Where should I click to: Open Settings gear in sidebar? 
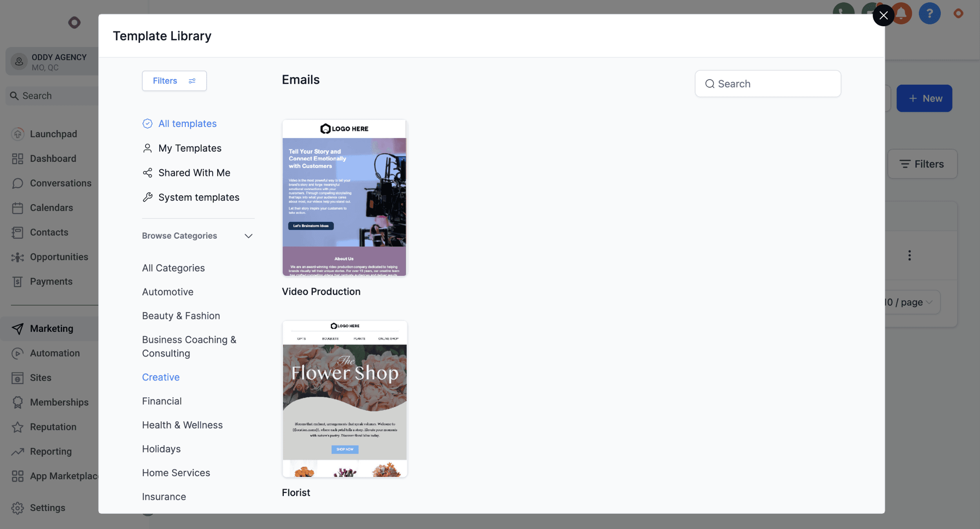(x=18, y=507)
